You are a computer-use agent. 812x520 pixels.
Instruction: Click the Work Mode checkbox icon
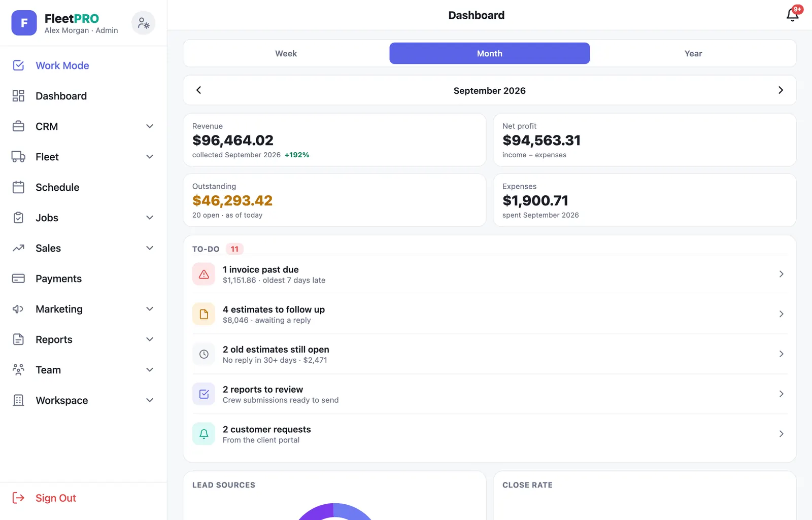point(18,65)
